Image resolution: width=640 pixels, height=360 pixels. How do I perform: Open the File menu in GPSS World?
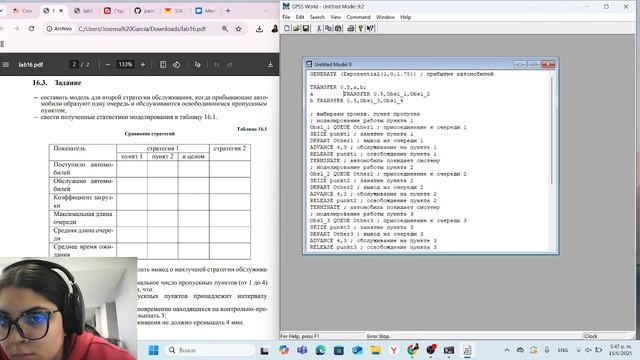pyautogui.click(x=286, y=17)
